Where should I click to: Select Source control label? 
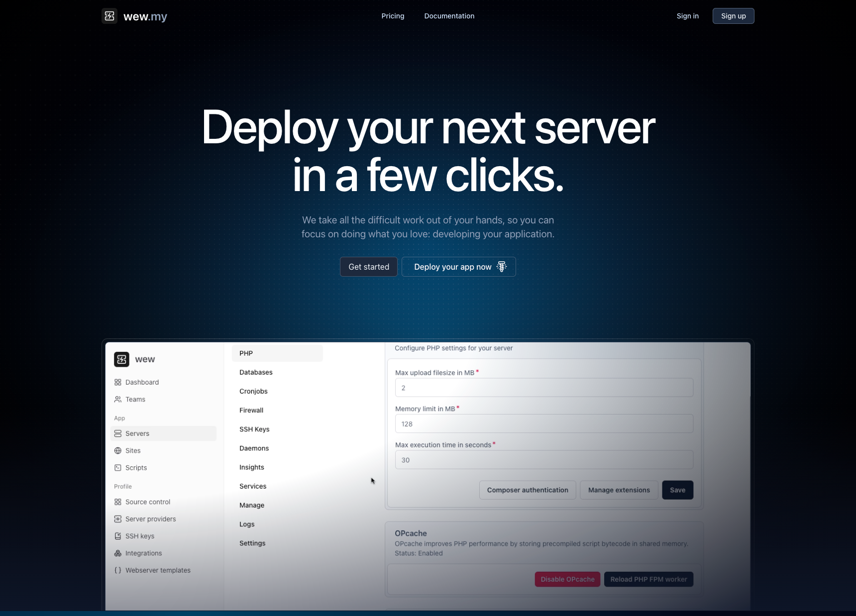point(148,502)
